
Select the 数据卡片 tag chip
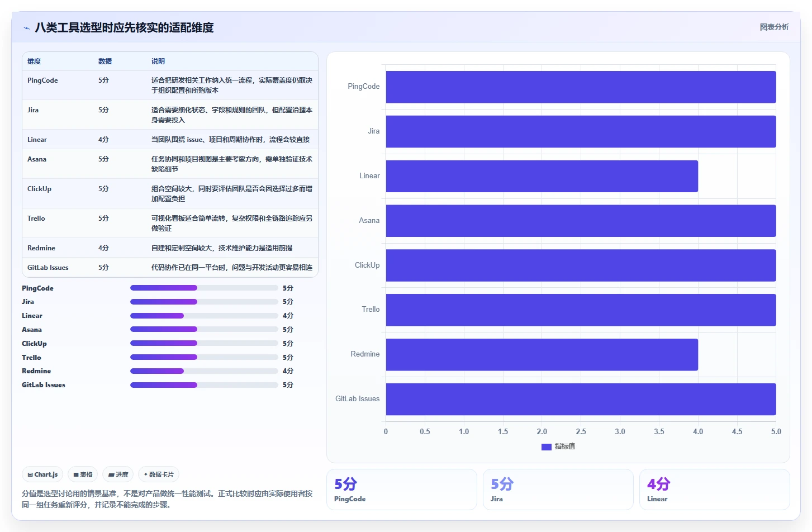159,474
